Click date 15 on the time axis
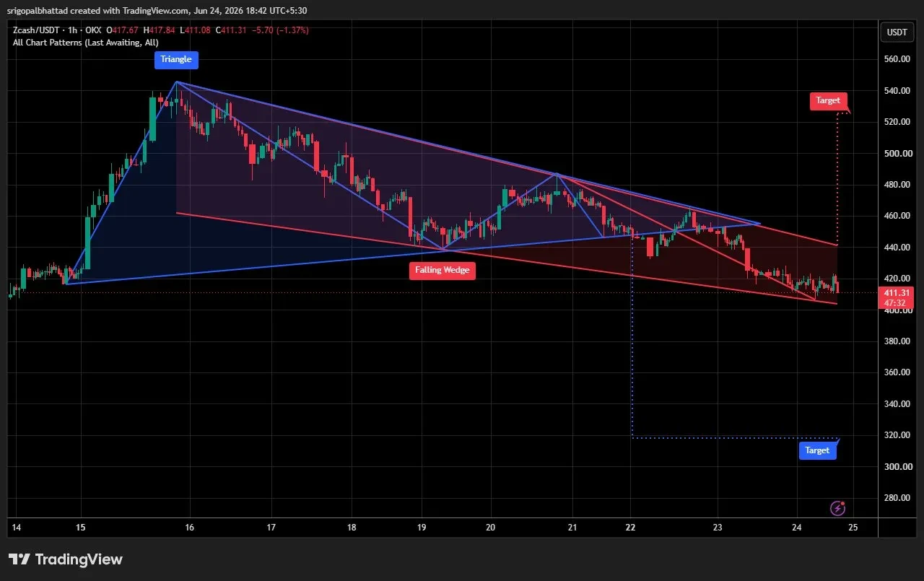The image size is (924, 581). (x=80, y=528)
